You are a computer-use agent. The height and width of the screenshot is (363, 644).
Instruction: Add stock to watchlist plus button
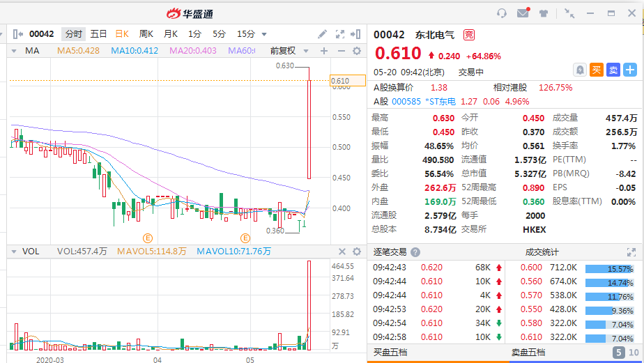pyautogui.click(x=630, y=70)
